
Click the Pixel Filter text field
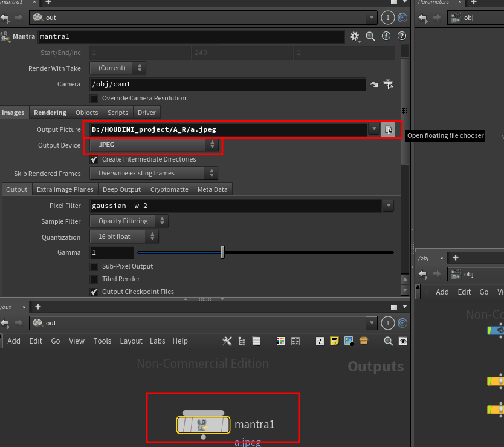236,206
